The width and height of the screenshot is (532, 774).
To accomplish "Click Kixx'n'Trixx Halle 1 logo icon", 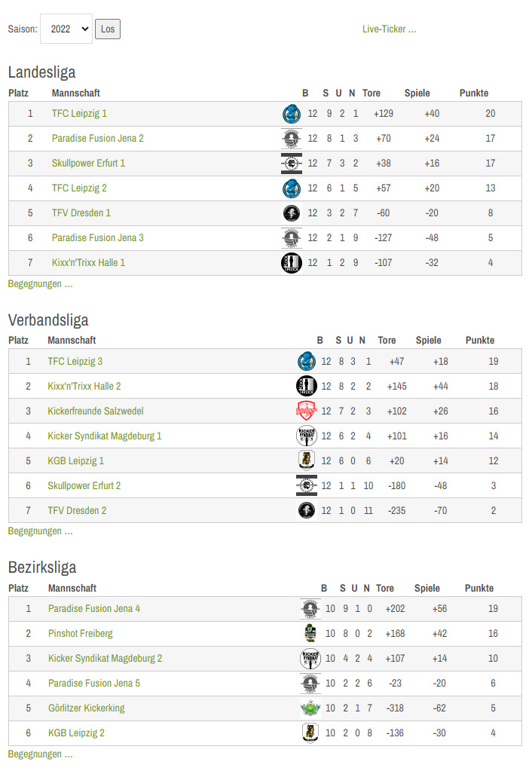I will click(291, 263).
